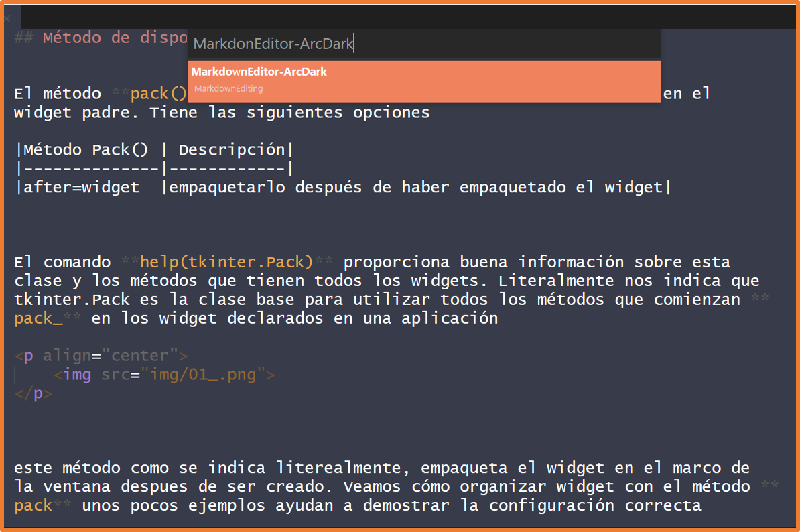Close the tab using the X icon
The height and width of the screenshot is (532, 800).
point(7,19)
